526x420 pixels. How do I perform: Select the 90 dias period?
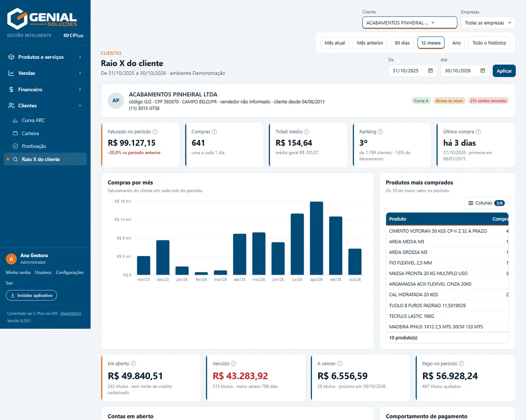[402, 43]
